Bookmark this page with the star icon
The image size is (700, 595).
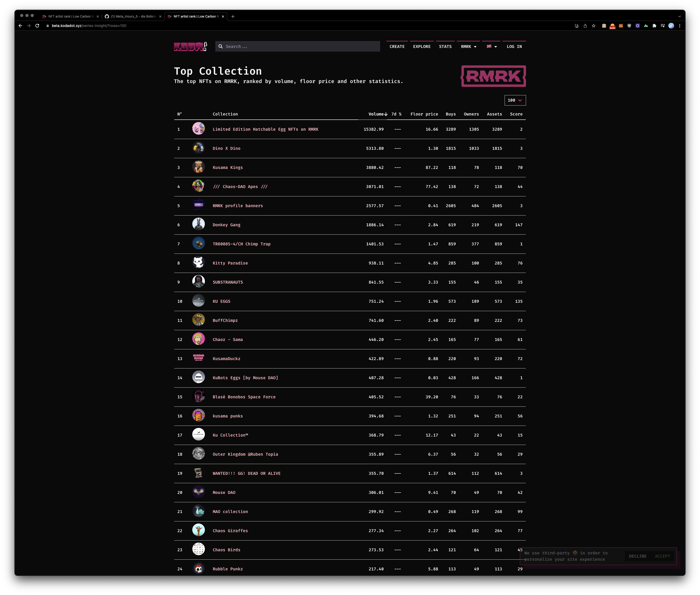[x=593, y=26]
